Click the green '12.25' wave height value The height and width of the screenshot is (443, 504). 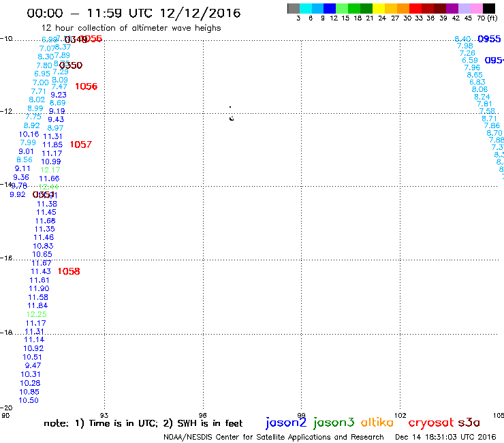(x=36, y=314)
